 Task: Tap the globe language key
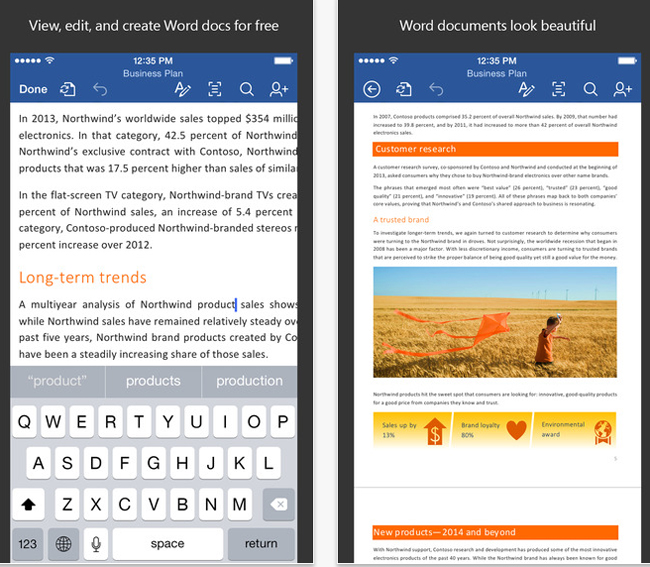pos(63,544)
